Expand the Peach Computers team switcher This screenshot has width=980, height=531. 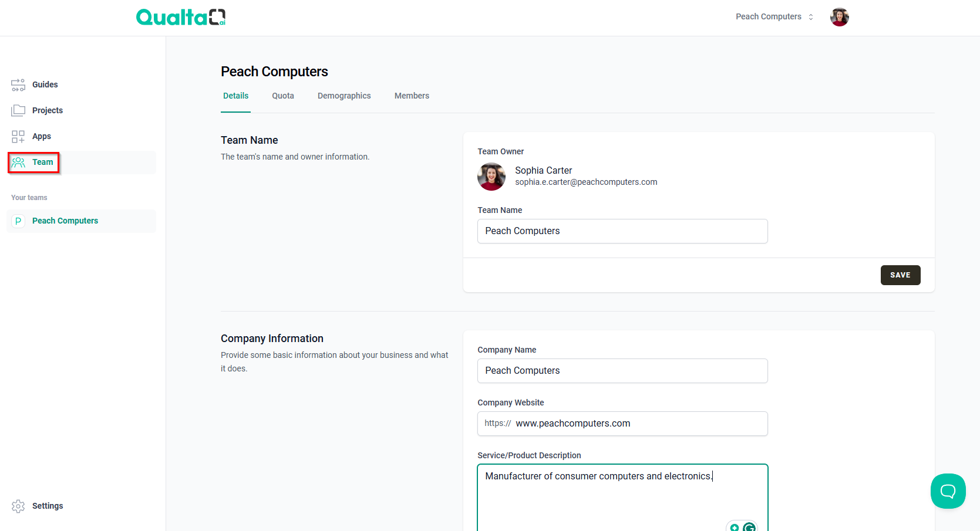[x=774, y=17]
